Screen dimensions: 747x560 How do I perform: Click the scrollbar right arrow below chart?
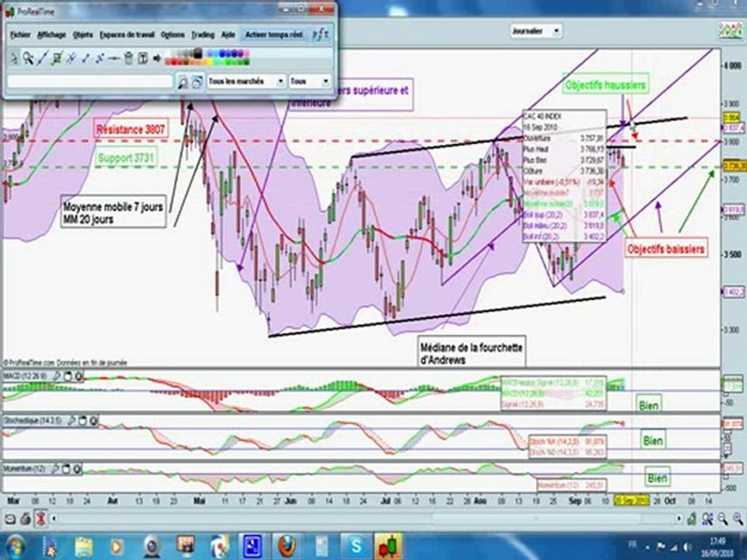tap(679, 518)
